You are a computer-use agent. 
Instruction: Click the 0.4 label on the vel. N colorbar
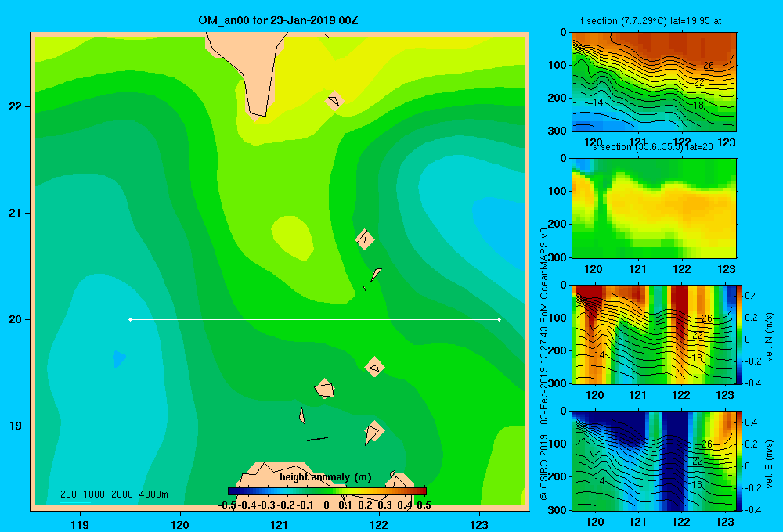coord(751,296)
